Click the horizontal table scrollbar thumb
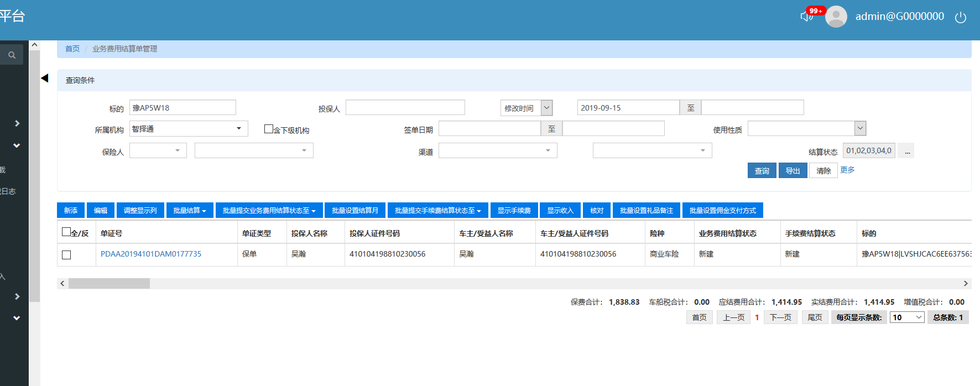 [x=109, y=284]
